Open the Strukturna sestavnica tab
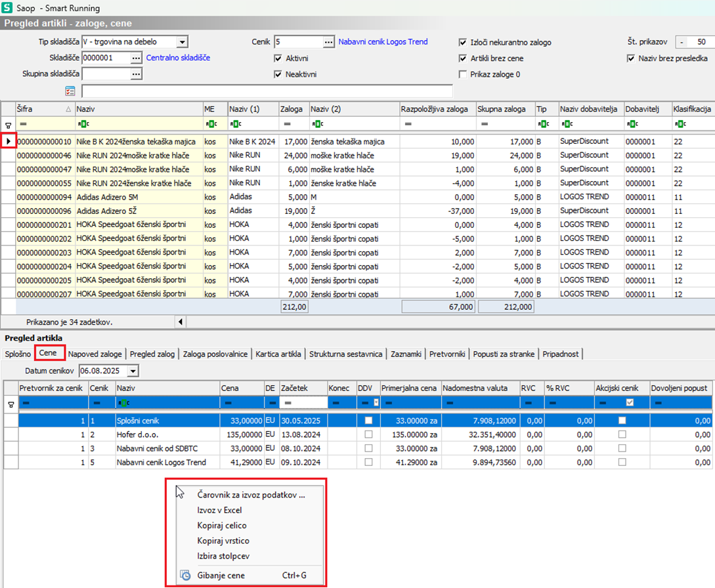This screenshot has width=715, height=588. [x=345, y=354]
